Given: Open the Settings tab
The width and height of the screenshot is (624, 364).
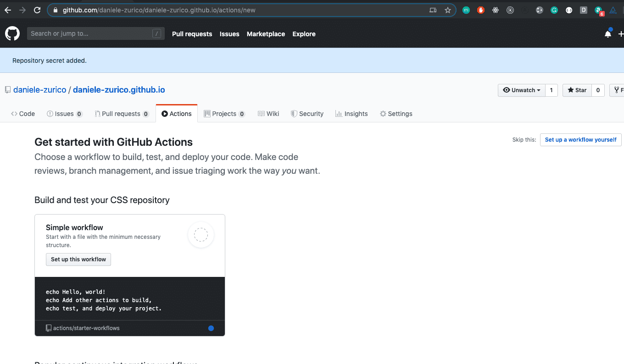Looking at the screenshot, I should pos(396,113).
